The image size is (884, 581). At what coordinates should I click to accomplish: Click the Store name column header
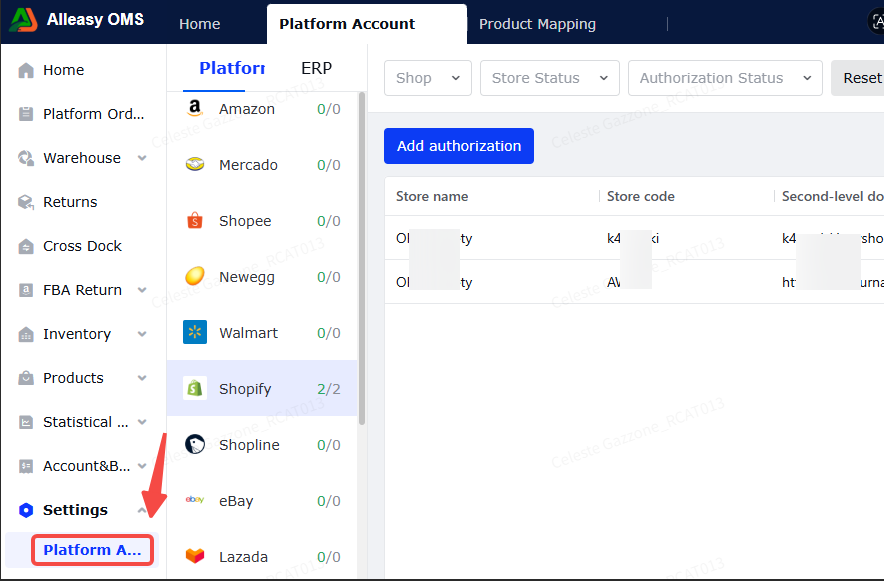coord(432,197)
